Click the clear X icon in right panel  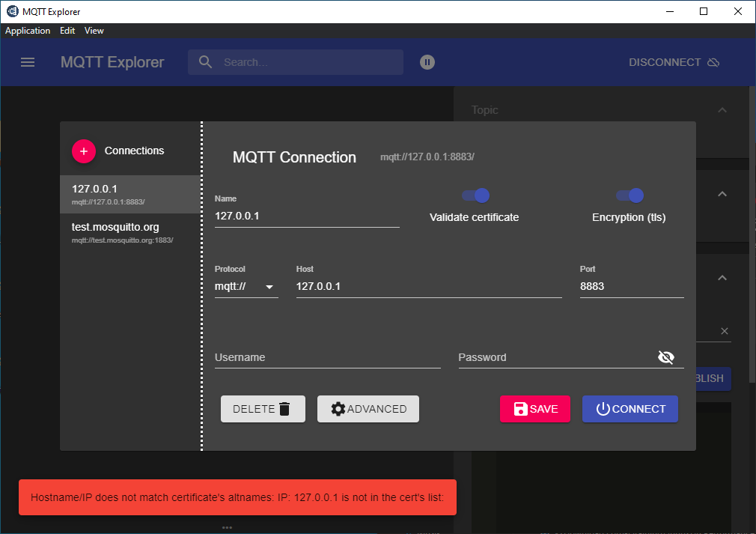[x=724, y=331]
